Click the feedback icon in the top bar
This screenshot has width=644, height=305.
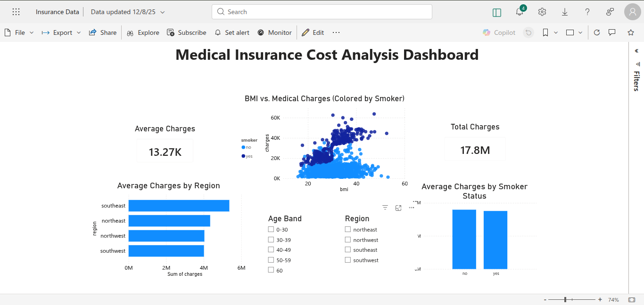610,12
